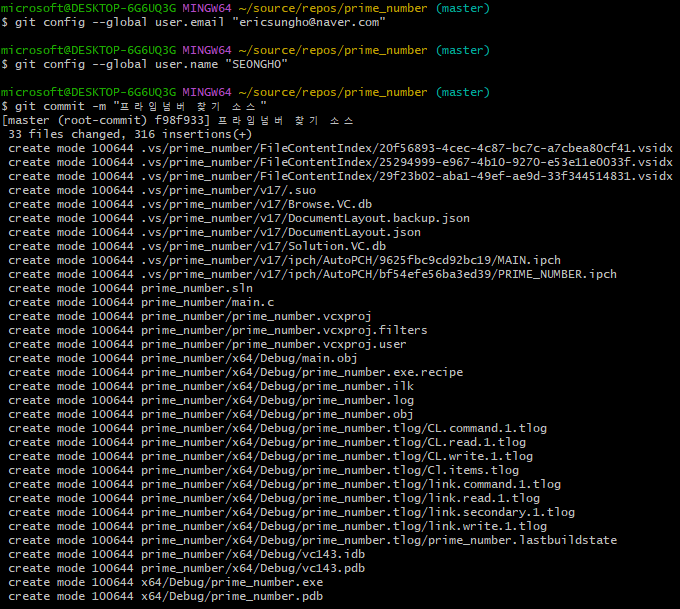This screenshot has height=609, width=680.
Task: Click the link.secondary.1.tlog file line
Action: (291, 512)
